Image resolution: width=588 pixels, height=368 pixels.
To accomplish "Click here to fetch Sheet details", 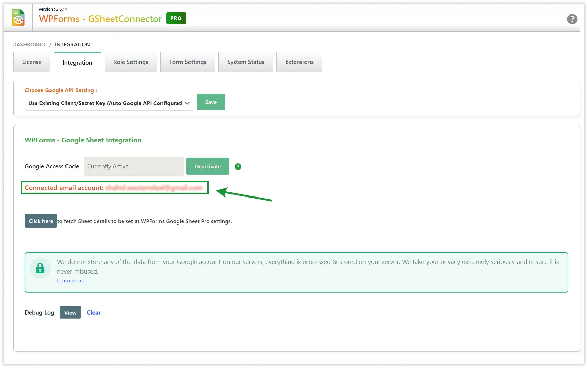I will 40,221.
